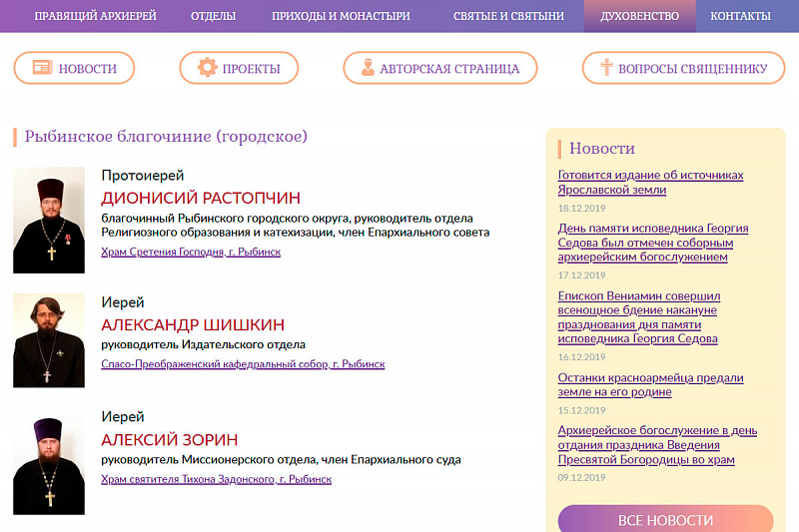Open profile name Дионисий Растопчин
The image size is (799, 532).
point(201,198)
